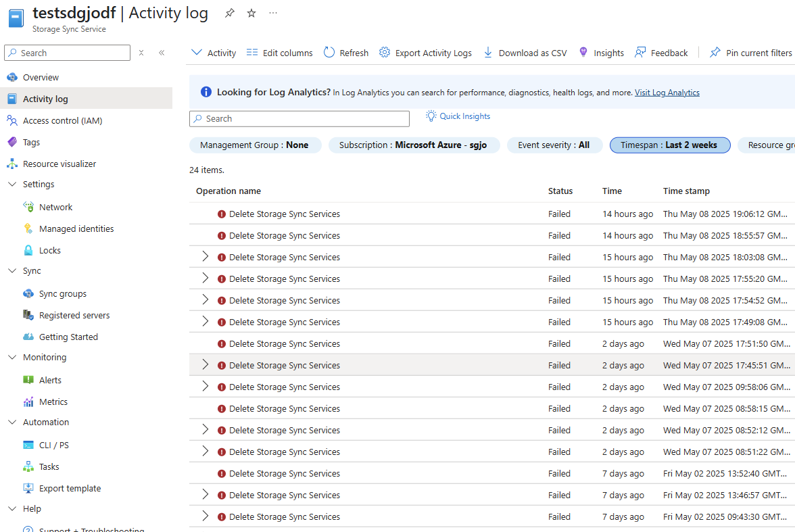Collapse the Settings section in the sidebar
Viewport: 795px width, 532px height.
coord(12,184)
